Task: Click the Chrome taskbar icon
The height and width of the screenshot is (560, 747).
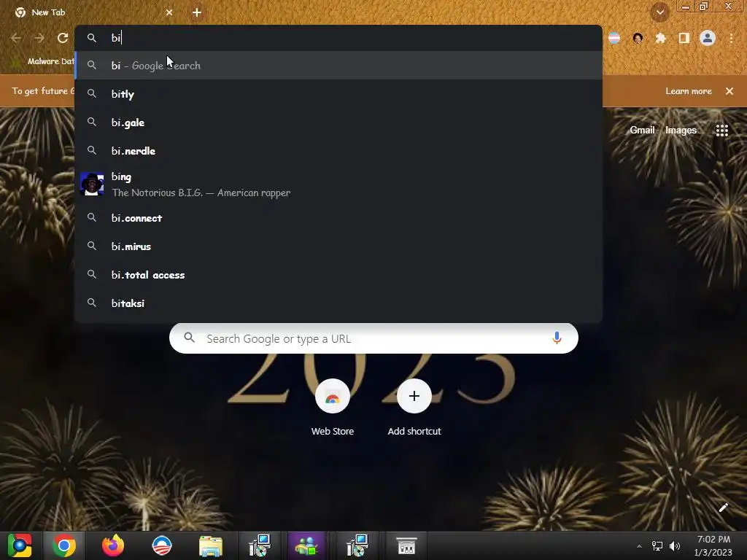Action: [64, 545]
